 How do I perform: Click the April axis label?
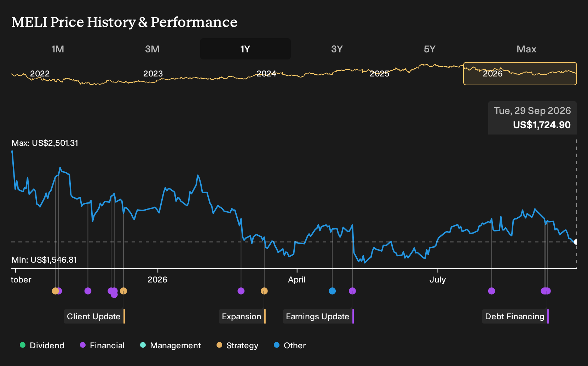(297, 280)
